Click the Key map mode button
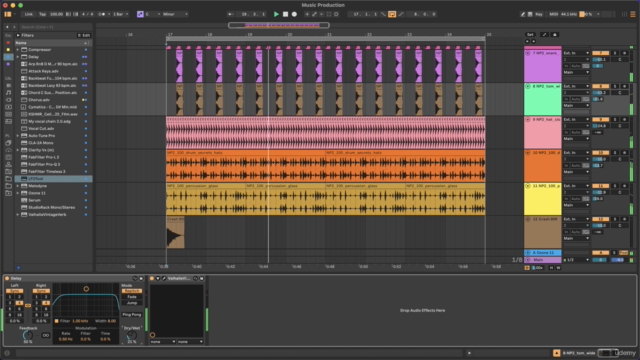This screenshot has width=640, height=360. [539, 14]
